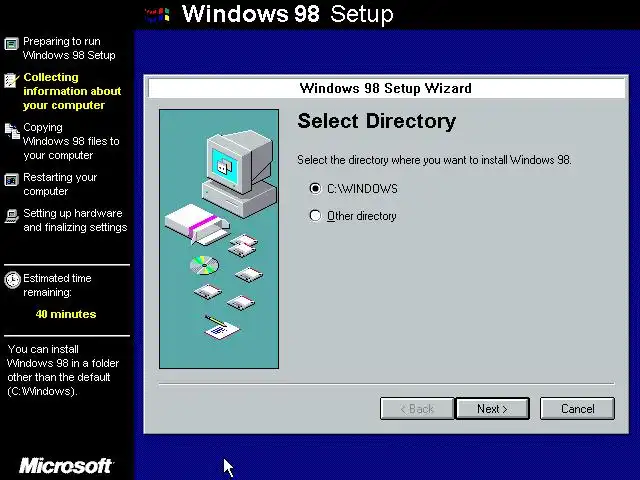Click the Copying Windows 98 files icon
Image resolution: width=640 pixels, height=480 pixels.
point(12,131)
